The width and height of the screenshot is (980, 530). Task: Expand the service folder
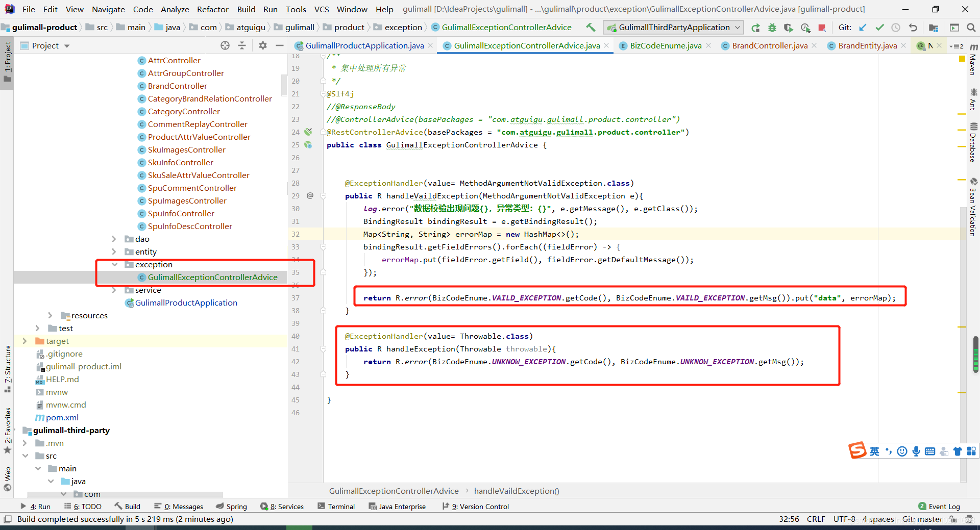114,290
